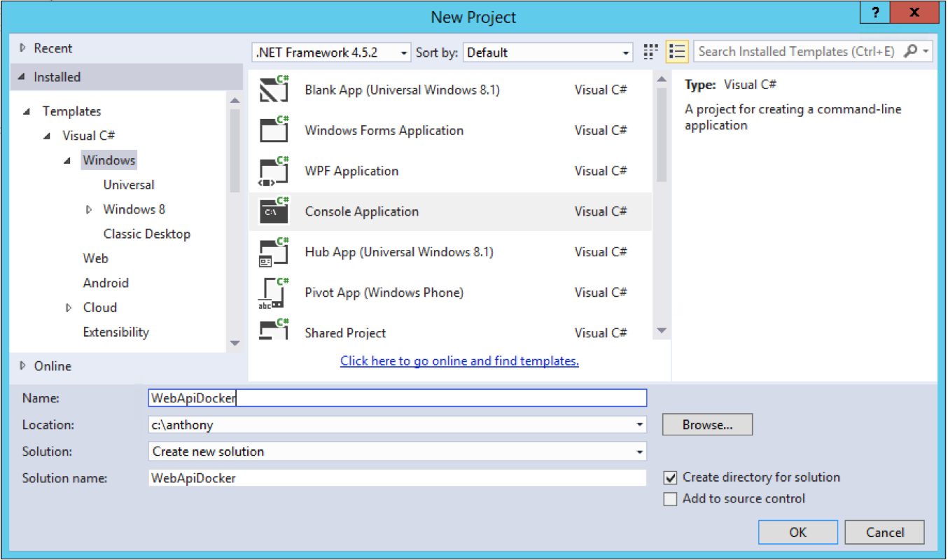Click the Windows Forms Application icon

[x=274, y=129]
